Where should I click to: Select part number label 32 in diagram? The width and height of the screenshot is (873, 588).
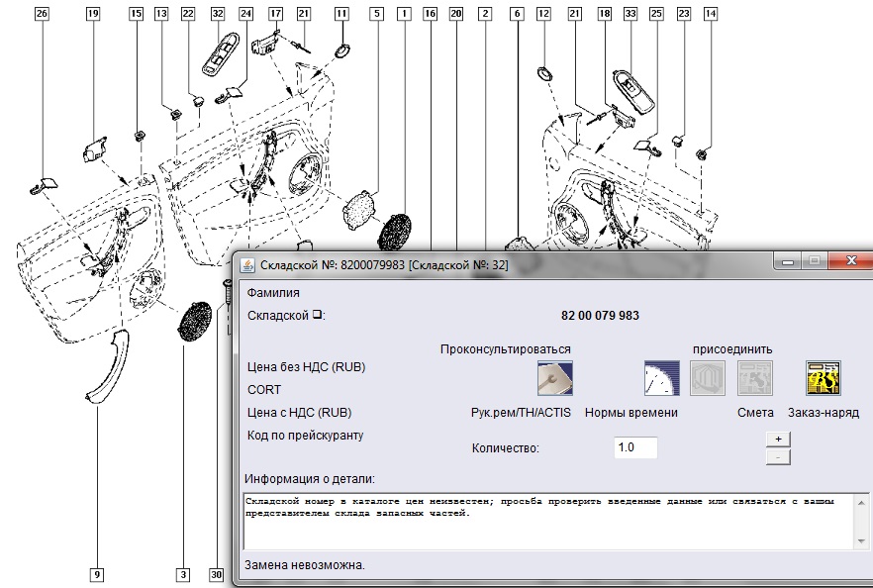(218, 14)
